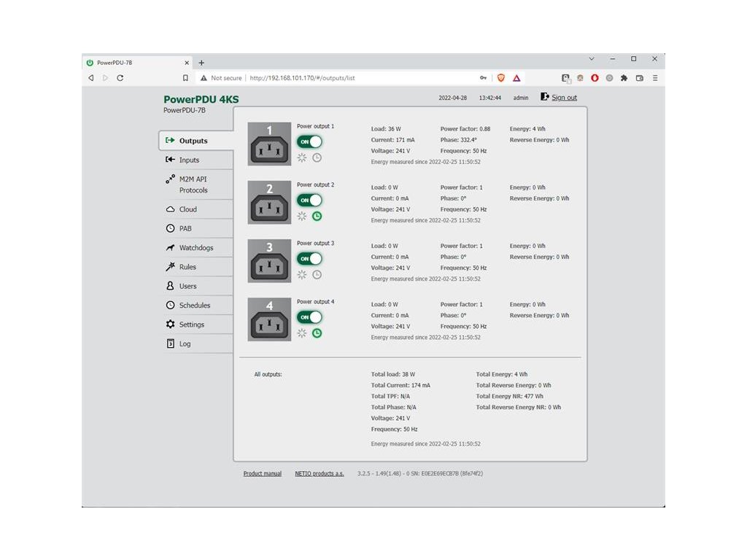Open the Product manual link
This screenshot has height=560, width=747.
263,473
